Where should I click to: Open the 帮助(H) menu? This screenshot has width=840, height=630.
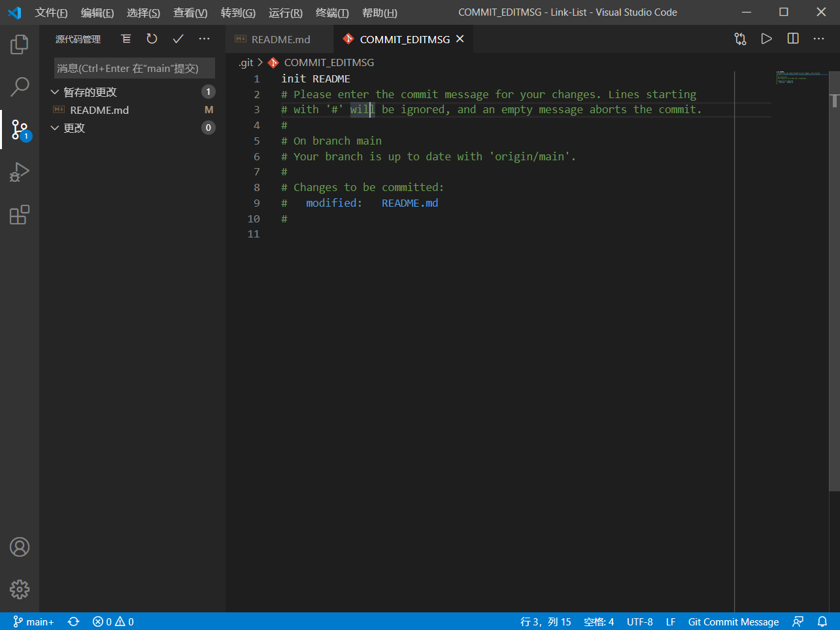coord(379,12)
